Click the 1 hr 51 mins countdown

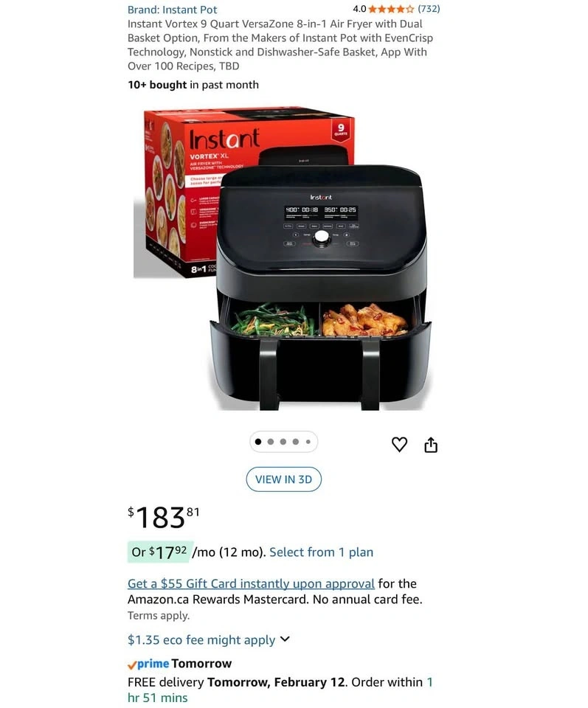(280, 690)
